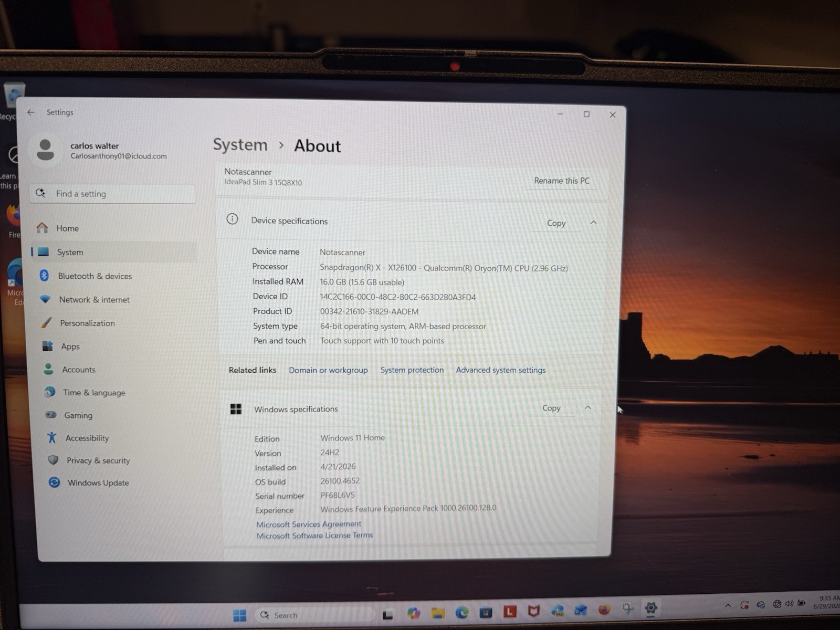840x630 pixels.
Task: Open Domain or workgroup link
Action: click(328, 370)
